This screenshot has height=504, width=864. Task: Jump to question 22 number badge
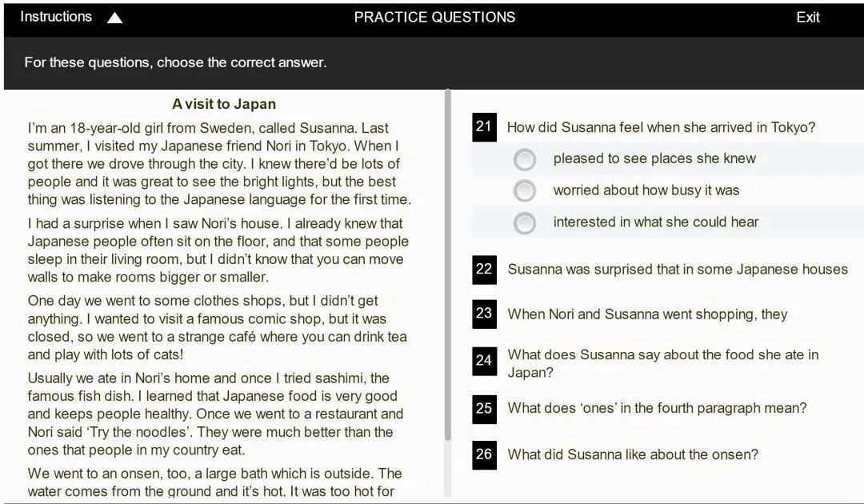click(484, 270)
